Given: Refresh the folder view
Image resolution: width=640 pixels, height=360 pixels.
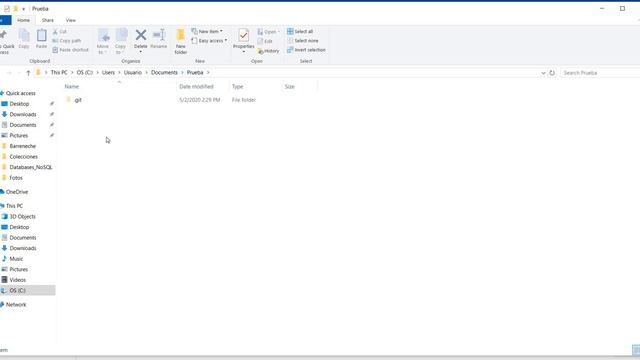Looking at the screenshot, I should 552,73.
